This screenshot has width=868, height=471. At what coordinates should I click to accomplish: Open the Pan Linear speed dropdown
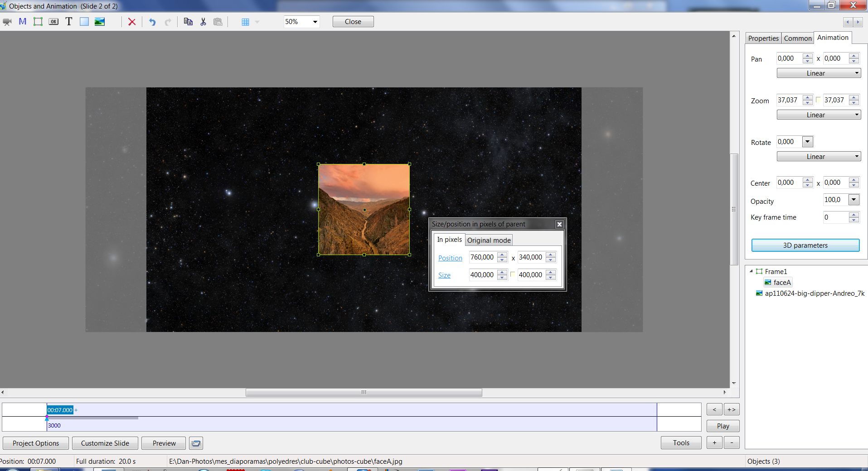point(818,73)
